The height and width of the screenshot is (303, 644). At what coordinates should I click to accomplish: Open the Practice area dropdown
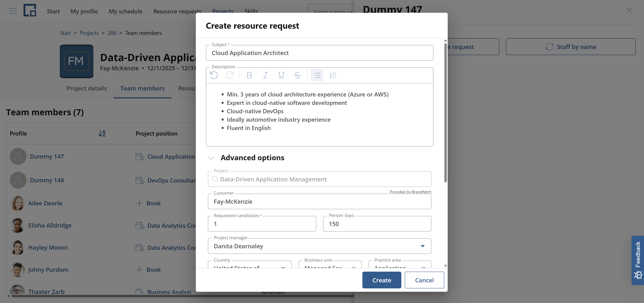[x=400, y=265]
